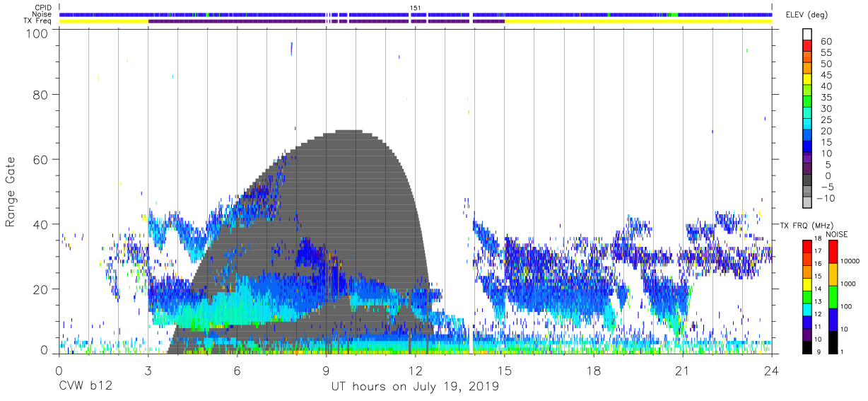Screen dimensions: 868x401
Task: Select the CPID value 151
Action: coord(416,7)
